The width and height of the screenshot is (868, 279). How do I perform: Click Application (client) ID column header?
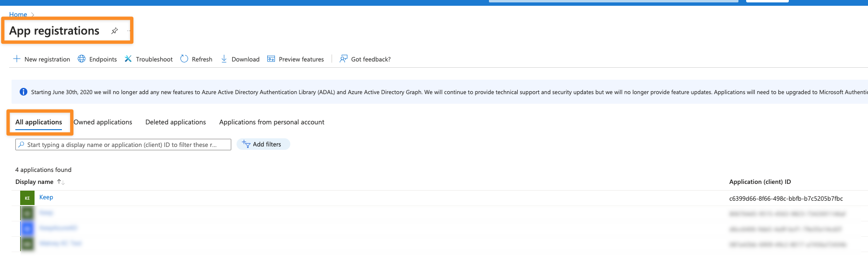pos(760,182)
